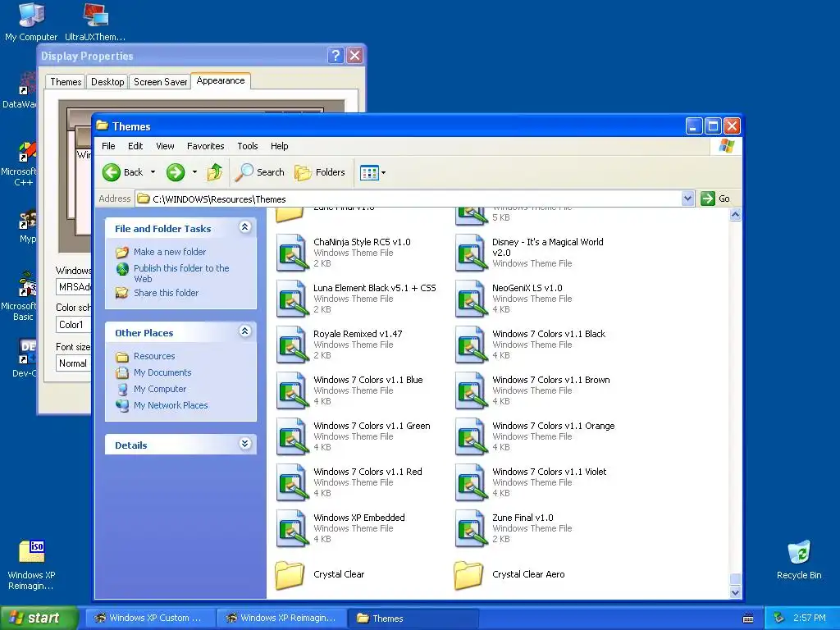Click the Start button

tap(39, 618)
